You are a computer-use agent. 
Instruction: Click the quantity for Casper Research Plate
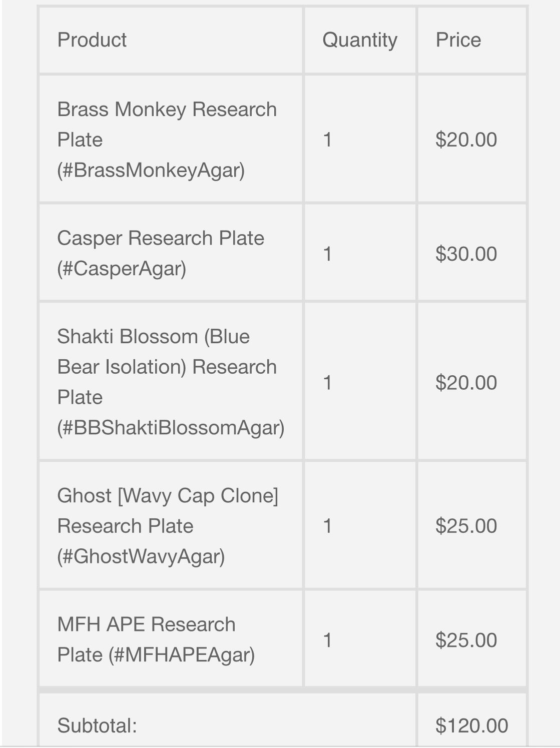[327, 254]
